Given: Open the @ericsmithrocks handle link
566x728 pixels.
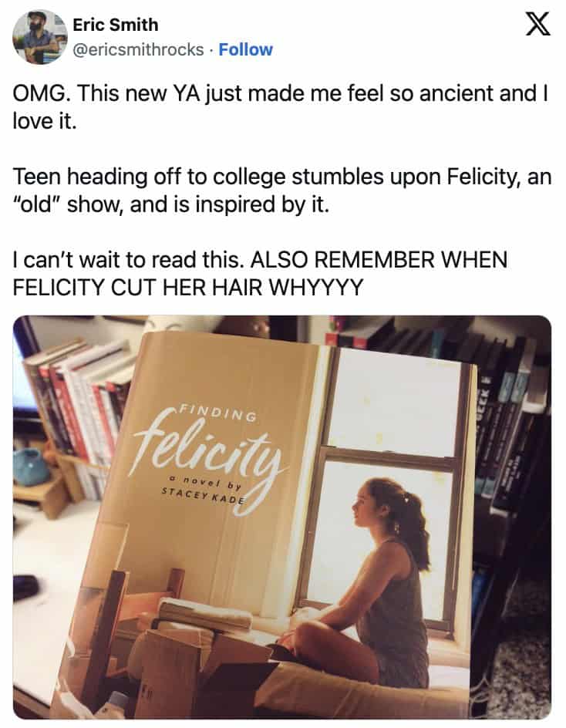Looking at the screenshot, I should 138,49.
